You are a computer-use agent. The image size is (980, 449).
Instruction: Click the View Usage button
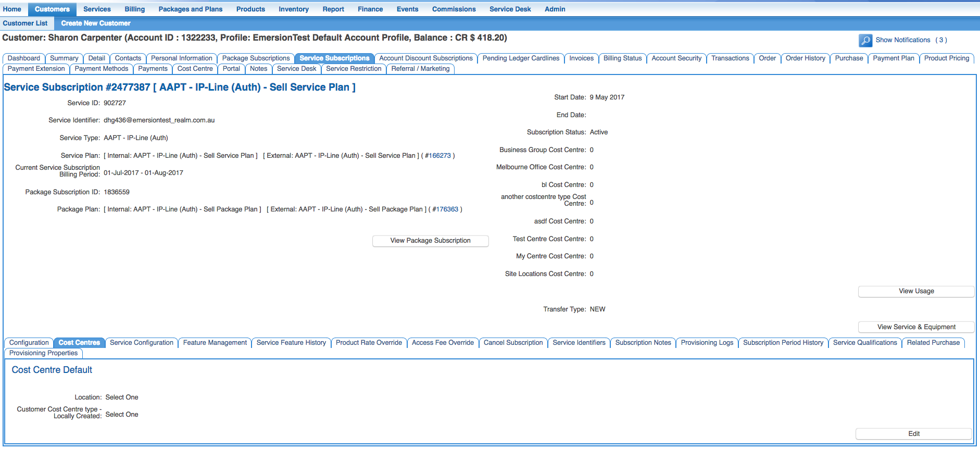tap(916, 291)
